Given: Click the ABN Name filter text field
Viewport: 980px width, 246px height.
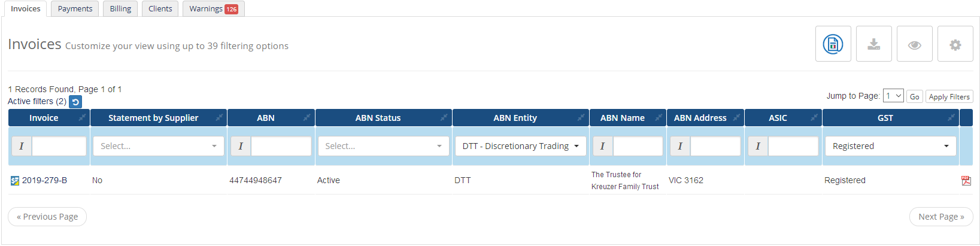Looking at the screenshot, I should 638,146.
